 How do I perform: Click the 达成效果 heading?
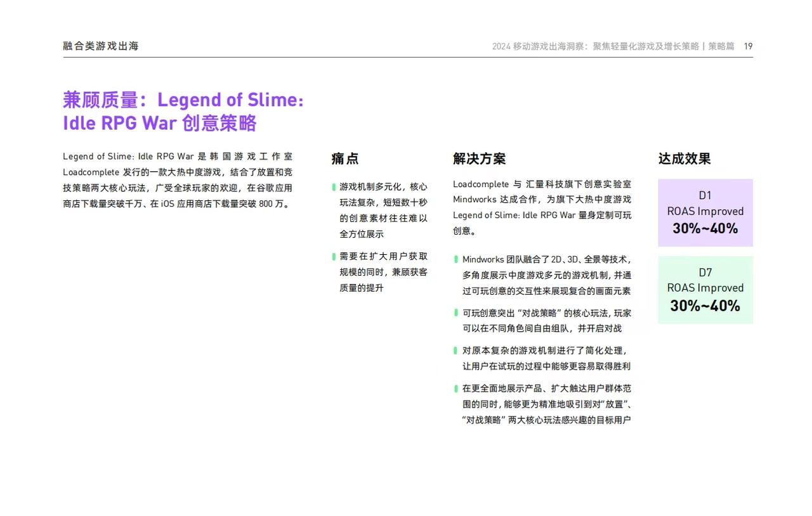[x=684, y=158]
